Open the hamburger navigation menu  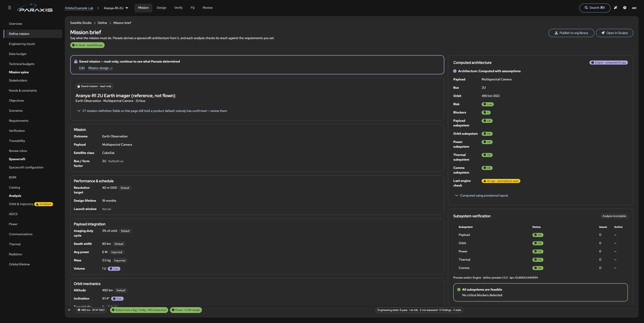(9, 8)
